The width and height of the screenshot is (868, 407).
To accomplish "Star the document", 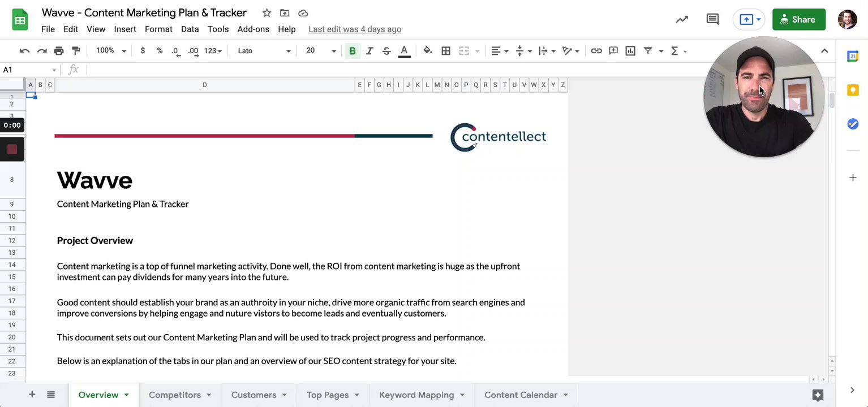I will tap(267, 13).
